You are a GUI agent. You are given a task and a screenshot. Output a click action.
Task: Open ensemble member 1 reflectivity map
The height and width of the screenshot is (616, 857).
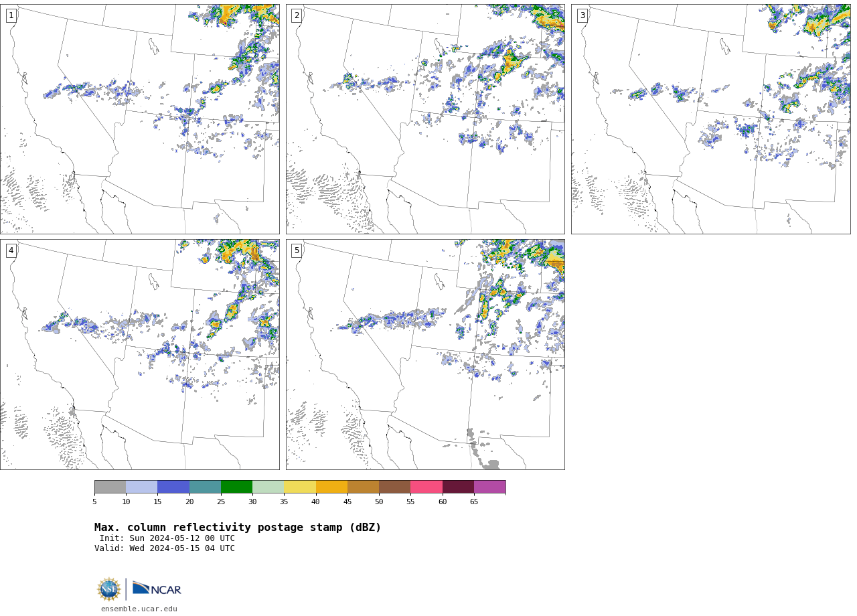coord(140,119)
